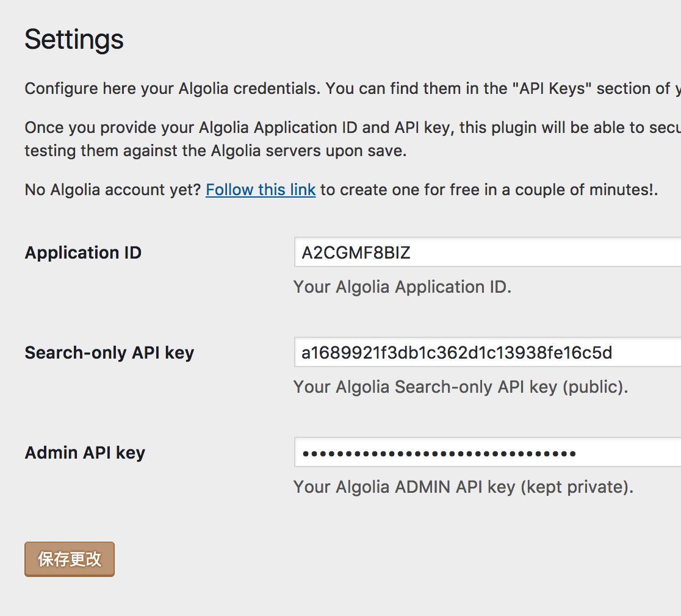Click the Search-only API key field
Viewport: 681px width, 616px height.
[488, 352]
